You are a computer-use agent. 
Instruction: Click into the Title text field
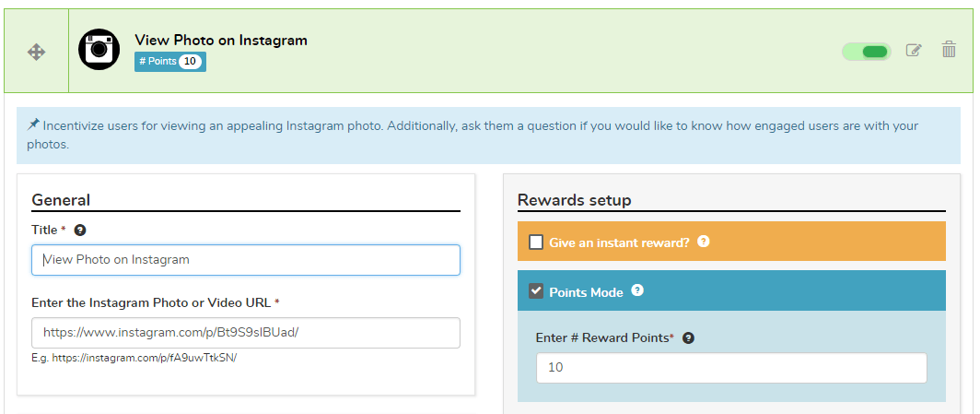(x=245, y=260)
